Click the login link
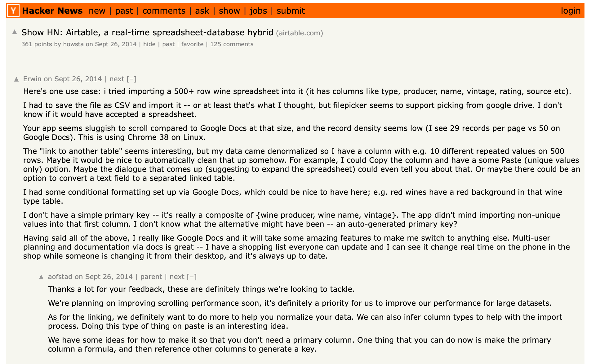This screenshot has width=591, height=364. click(570, 11)
